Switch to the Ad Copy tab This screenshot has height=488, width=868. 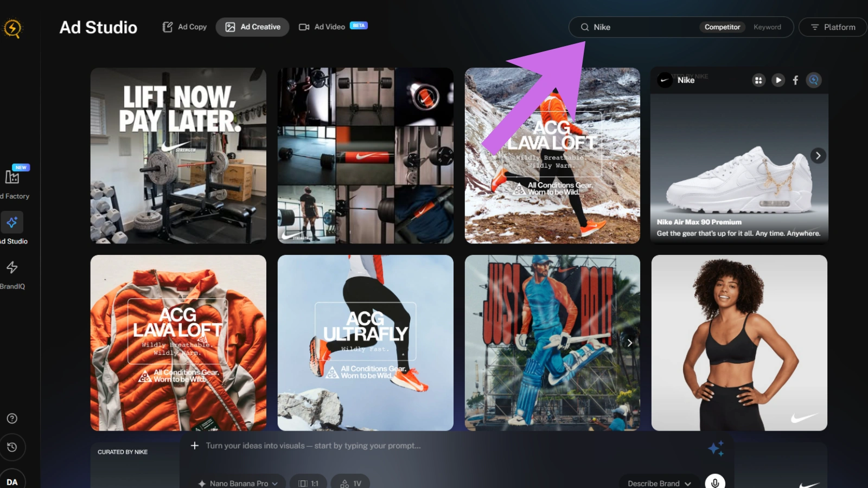pos(184,27)
